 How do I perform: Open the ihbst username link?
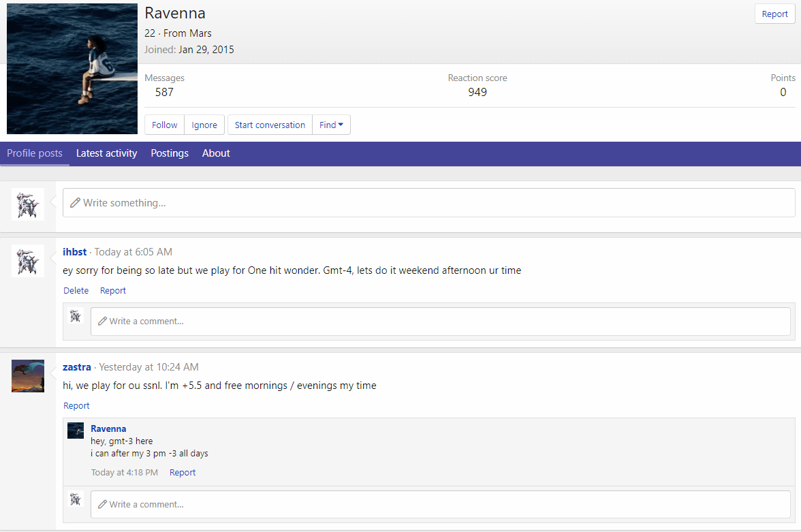tap(75, 252)
